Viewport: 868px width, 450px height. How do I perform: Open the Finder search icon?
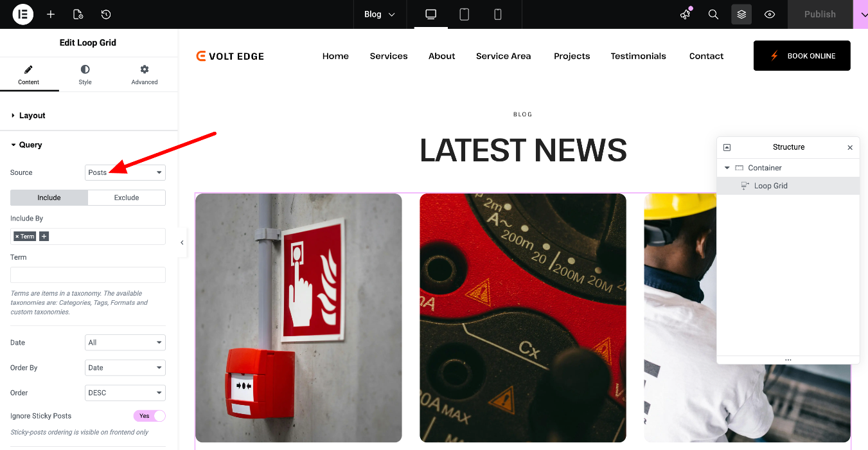click(x=713, y=14)
